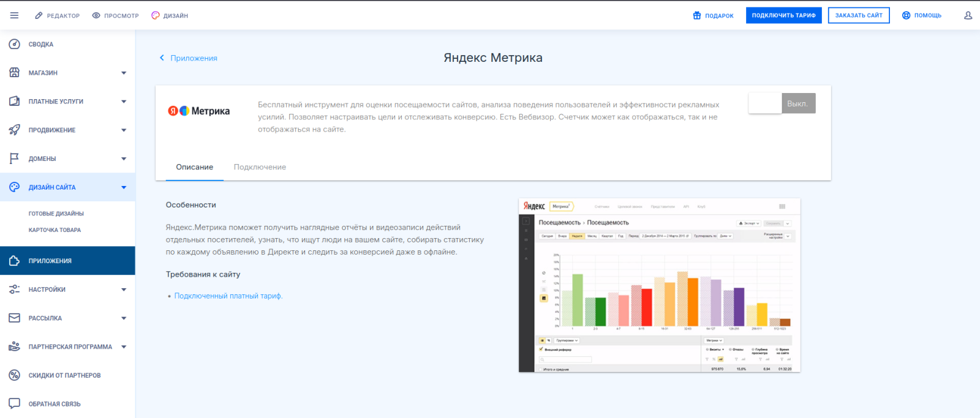The width and height of the screenshot is (980, 418).
Task: Click the Рассылка envelope icon
Action: [x=14, y=318]
